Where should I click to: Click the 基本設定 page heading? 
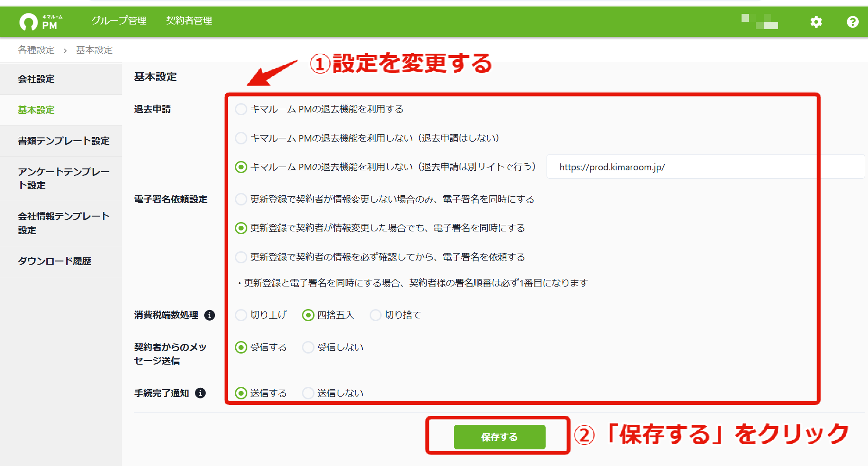coord(155,77)
